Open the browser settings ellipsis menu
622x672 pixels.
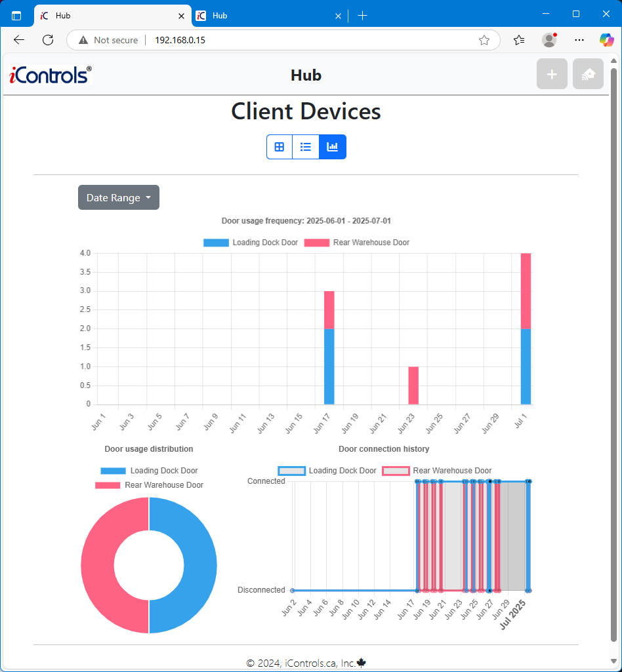pos(579,40)
